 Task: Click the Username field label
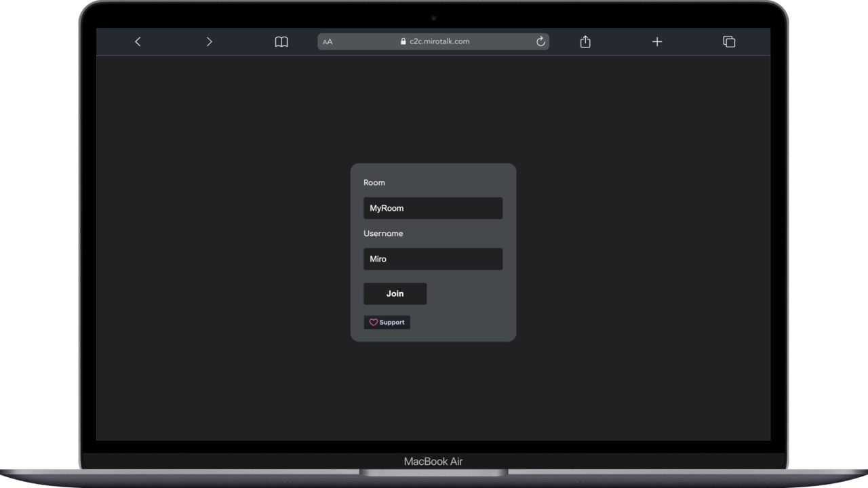point(383,233)
